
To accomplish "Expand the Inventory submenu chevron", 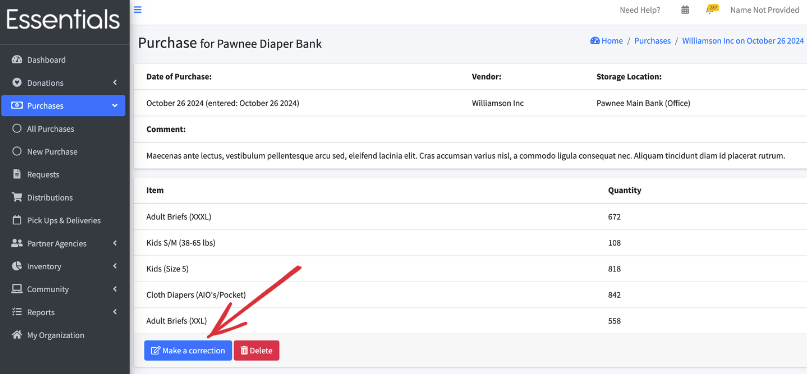I will 115,266.
